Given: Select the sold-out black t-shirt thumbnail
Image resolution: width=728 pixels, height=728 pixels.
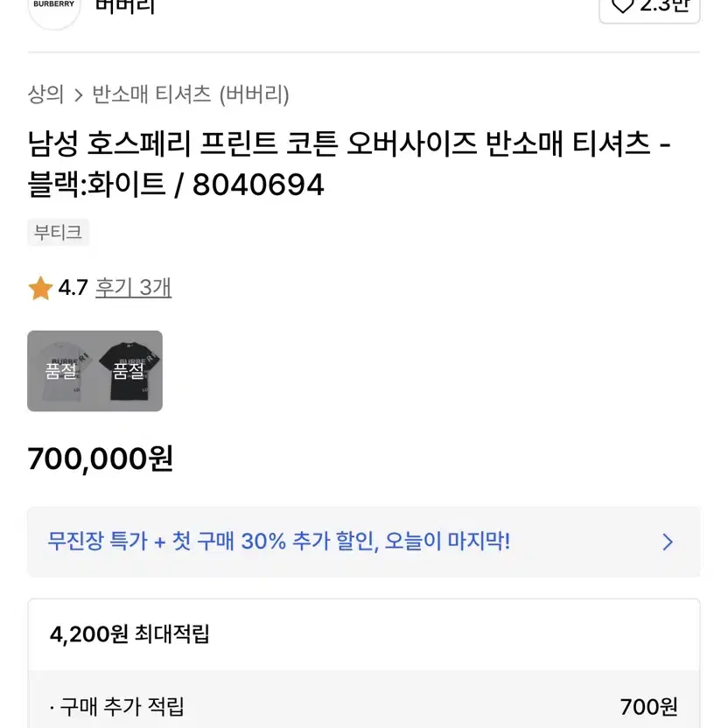Looking at the screenshot, I should tap(129, 371).
